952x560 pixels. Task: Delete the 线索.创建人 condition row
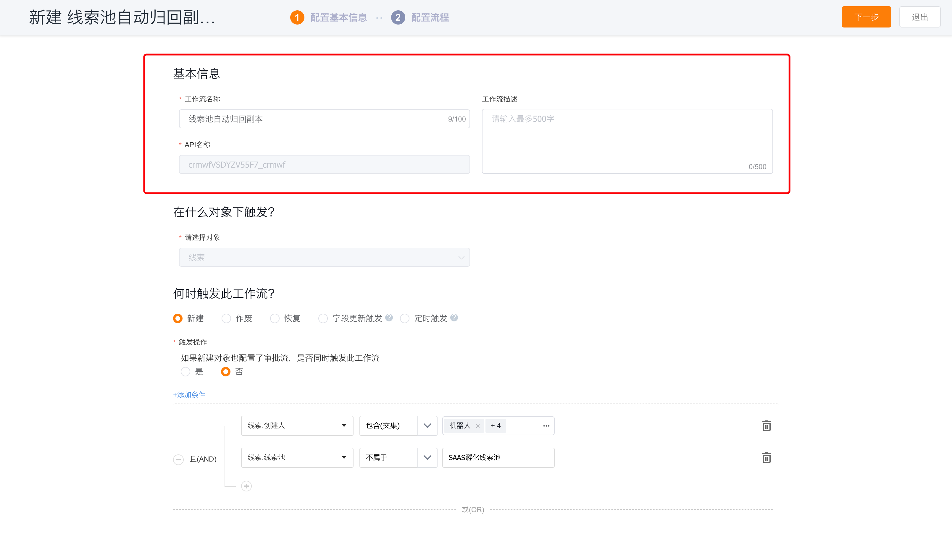pyautogui.click(x=766, y=426)
